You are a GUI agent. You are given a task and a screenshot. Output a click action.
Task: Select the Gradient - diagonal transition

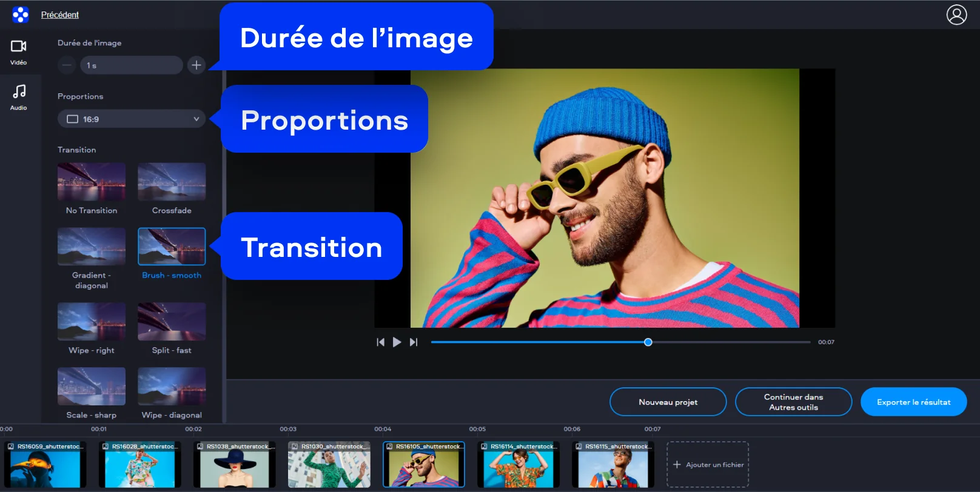point(92,247)
